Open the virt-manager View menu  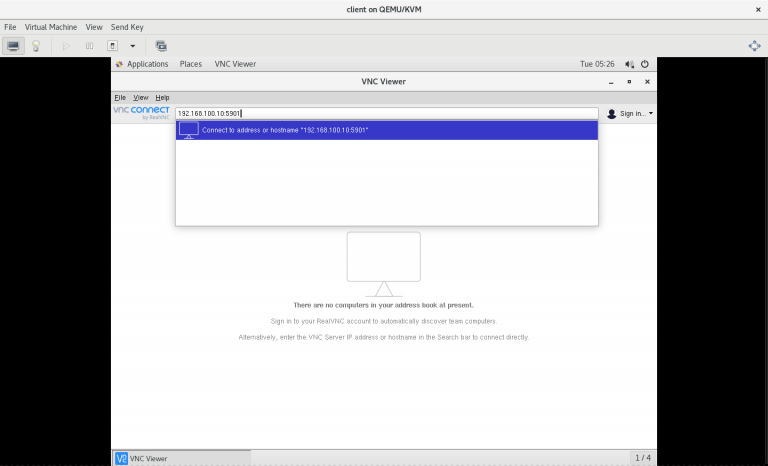(x=94, y=27)
